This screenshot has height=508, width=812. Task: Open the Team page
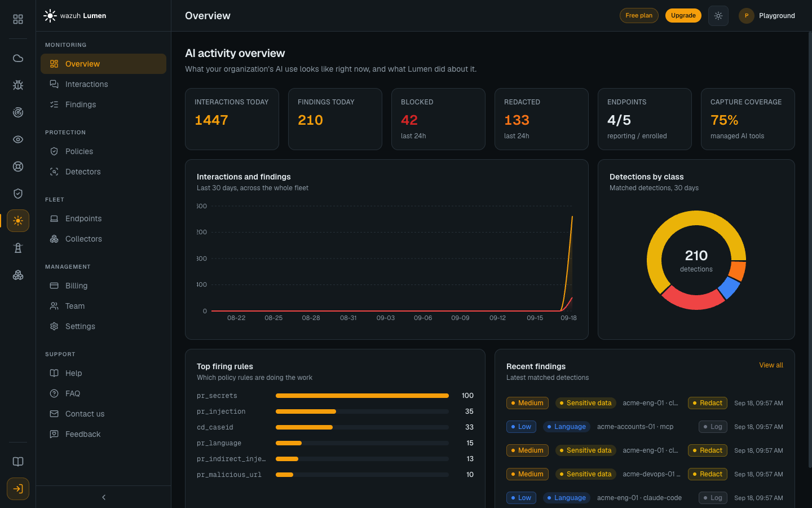point(103,306)
